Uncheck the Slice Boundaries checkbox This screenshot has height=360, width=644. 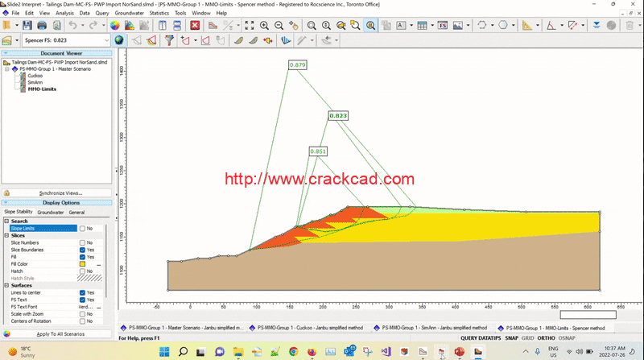82,250
